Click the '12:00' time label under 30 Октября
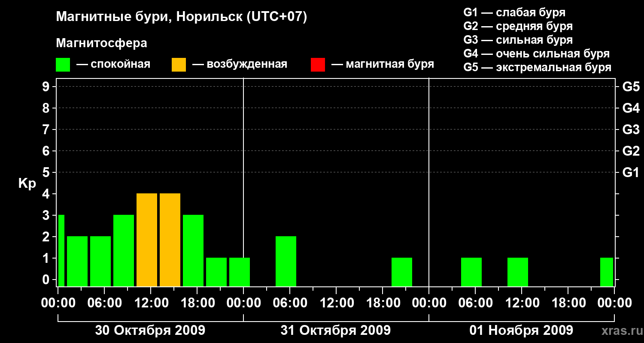Screen dimensions: 644x343 pyautogui.click(x=151, y=303)
